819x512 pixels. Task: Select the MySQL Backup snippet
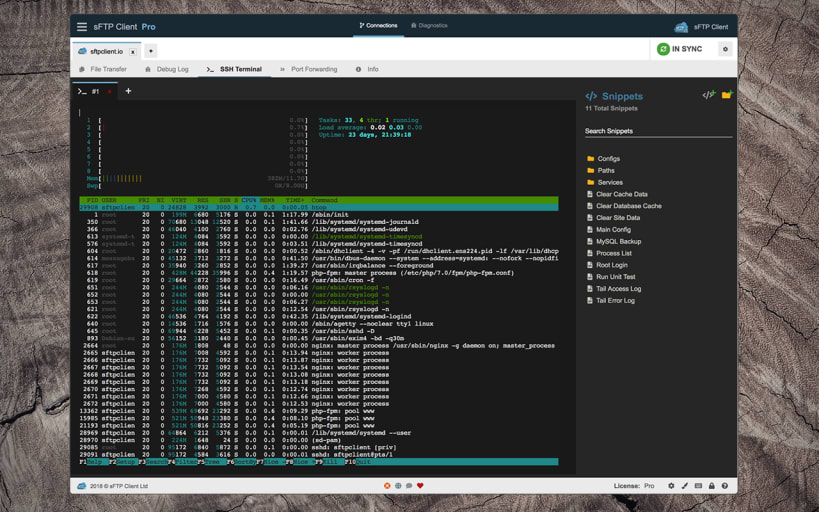[618, 241]
